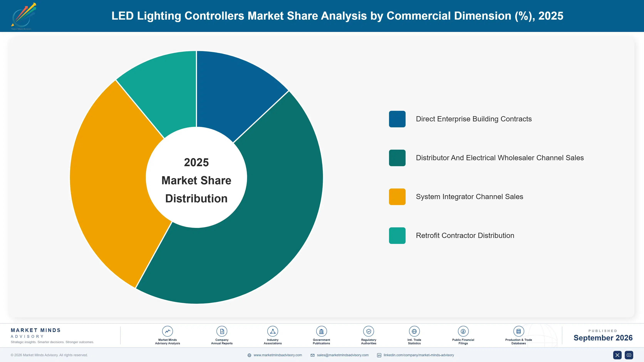Click the MARKET MINDS ADVISORY footer wordmark
This screenshot has width=644, height=362.
(36, 333)
